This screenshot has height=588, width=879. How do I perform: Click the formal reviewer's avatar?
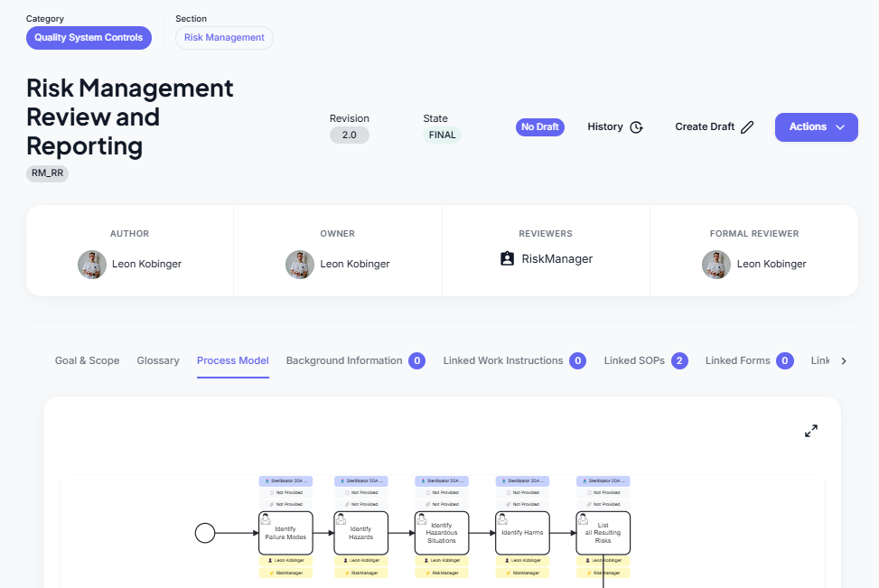[x=716, y=264]
